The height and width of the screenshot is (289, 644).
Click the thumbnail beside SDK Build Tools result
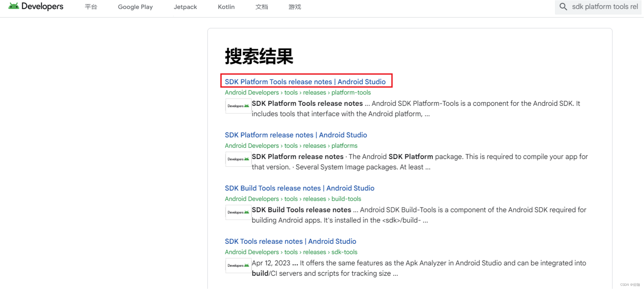point(238,212)
